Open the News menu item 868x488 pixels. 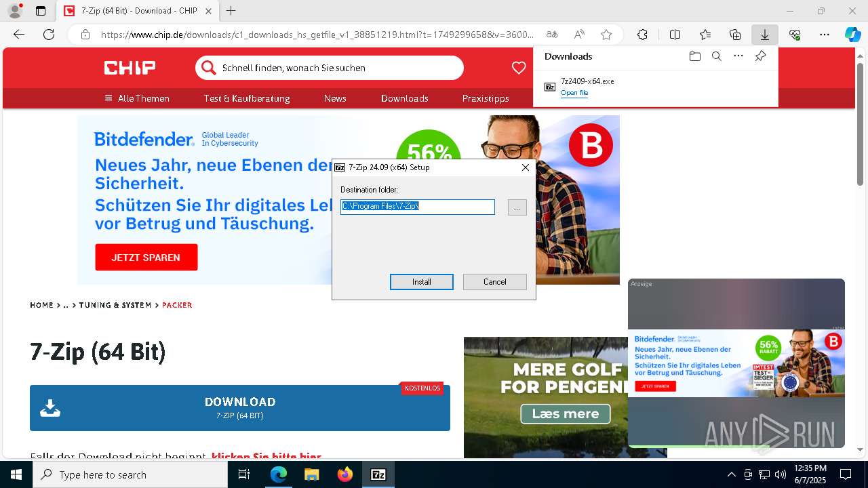pyautogui.click(x=335, y=98)
